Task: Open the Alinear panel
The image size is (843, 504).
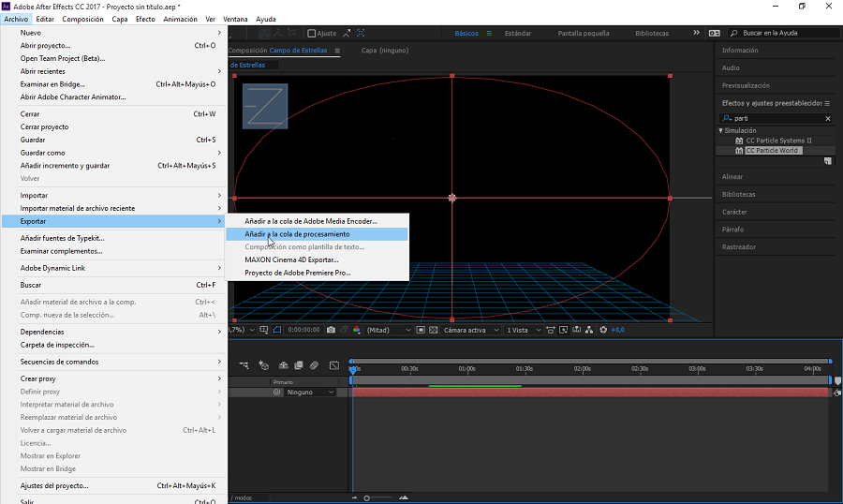Action: 732,177
